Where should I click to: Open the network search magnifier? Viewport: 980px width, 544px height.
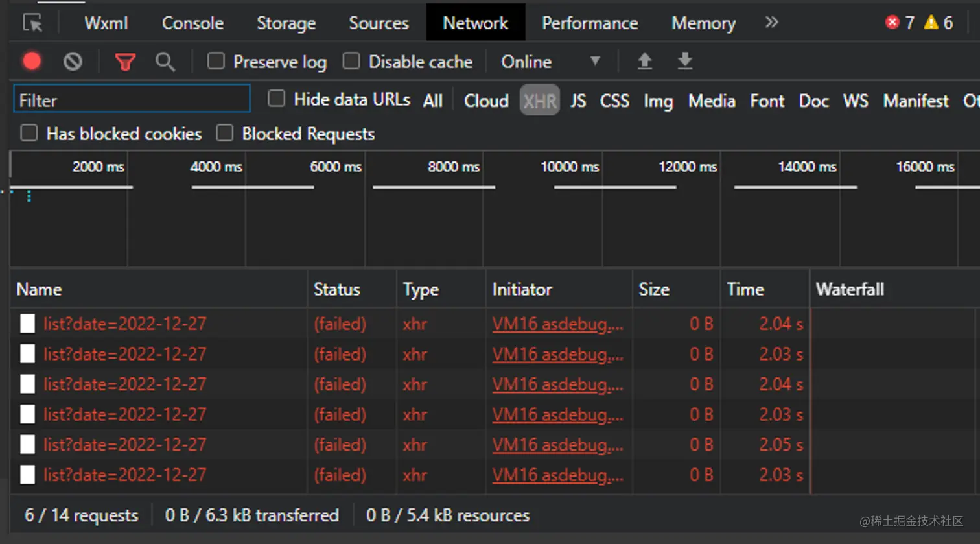(x=165, y=62)
